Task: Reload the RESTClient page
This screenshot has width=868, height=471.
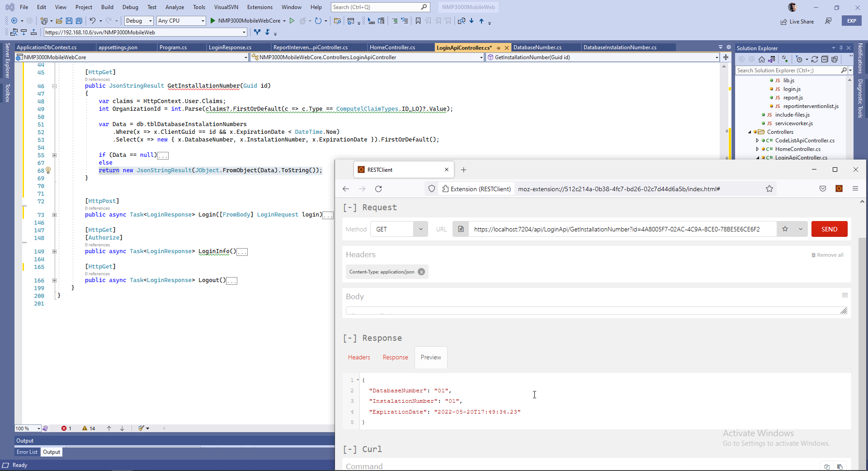Action: click(x=378, y=189)
